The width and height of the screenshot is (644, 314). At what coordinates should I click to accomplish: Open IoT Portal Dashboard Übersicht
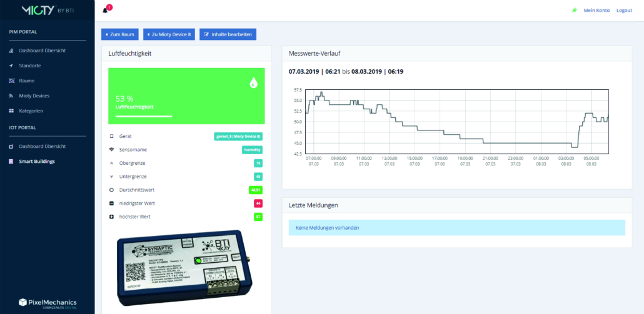[x=42, y=146]
